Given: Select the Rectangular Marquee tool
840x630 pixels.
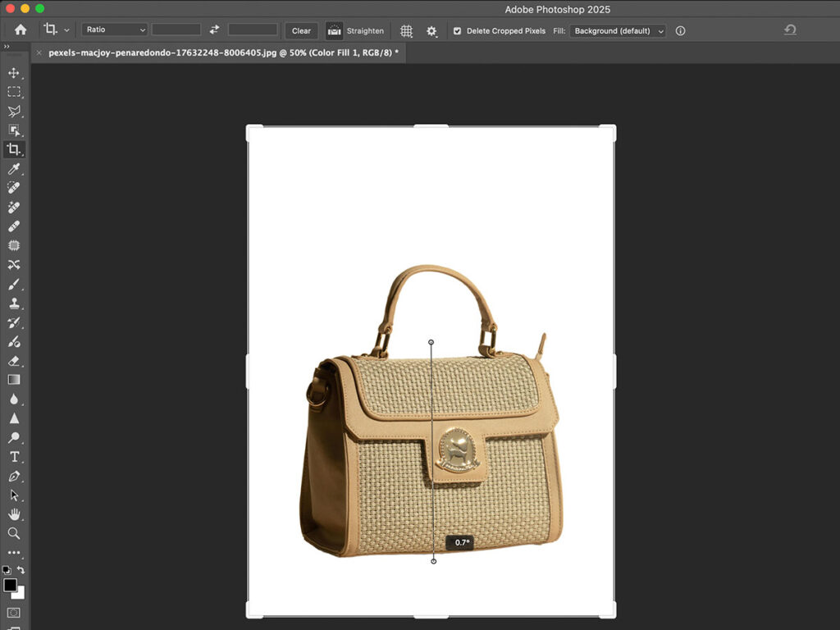Looking at the screenshot, I should (x=14, y=92).
